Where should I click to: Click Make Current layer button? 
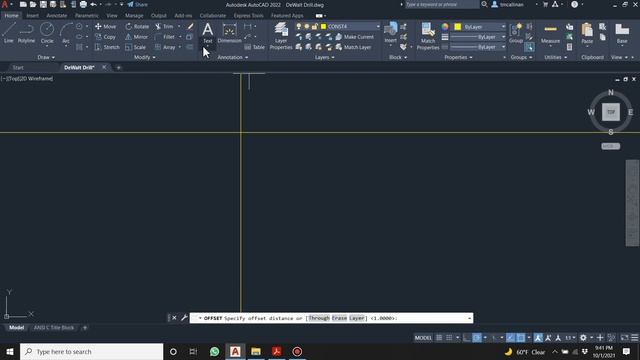tap(354, 37)
